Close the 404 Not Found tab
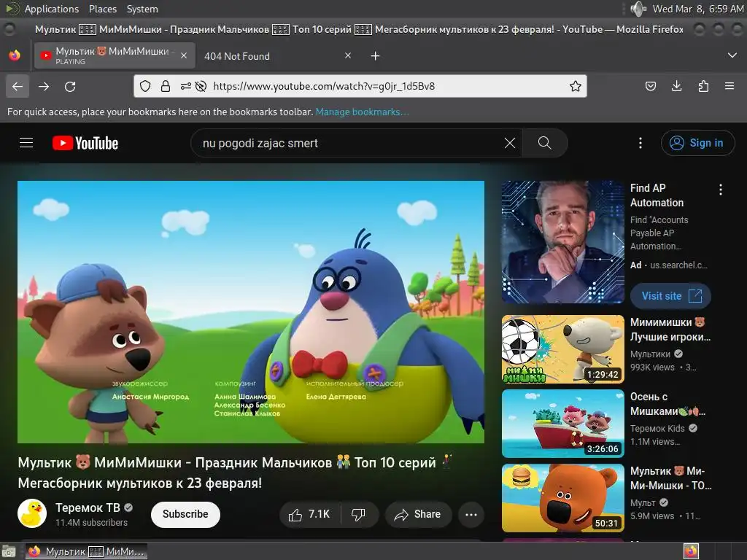The height and width of the screenshot is (560, 747). [348, 55]
